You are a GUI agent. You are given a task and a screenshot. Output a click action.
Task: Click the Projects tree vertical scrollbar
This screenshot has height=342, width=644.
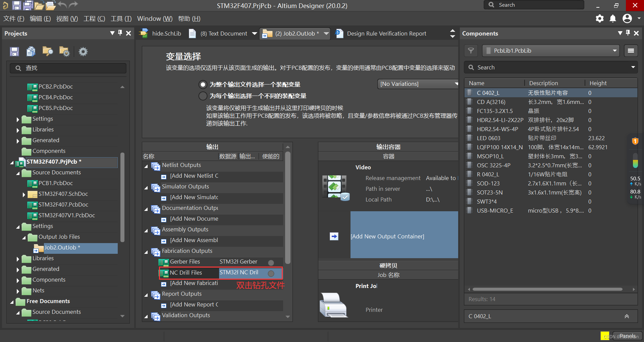(122, 197)
